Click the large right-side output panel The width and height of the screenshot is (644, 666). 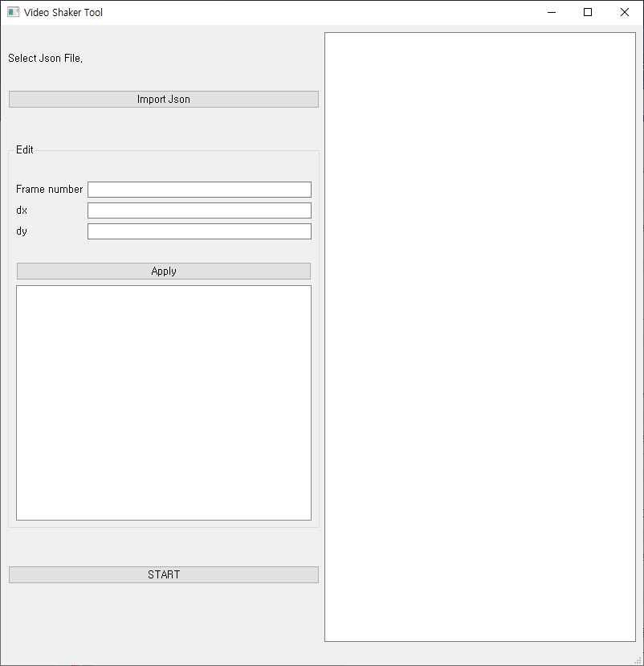[480, 337]
